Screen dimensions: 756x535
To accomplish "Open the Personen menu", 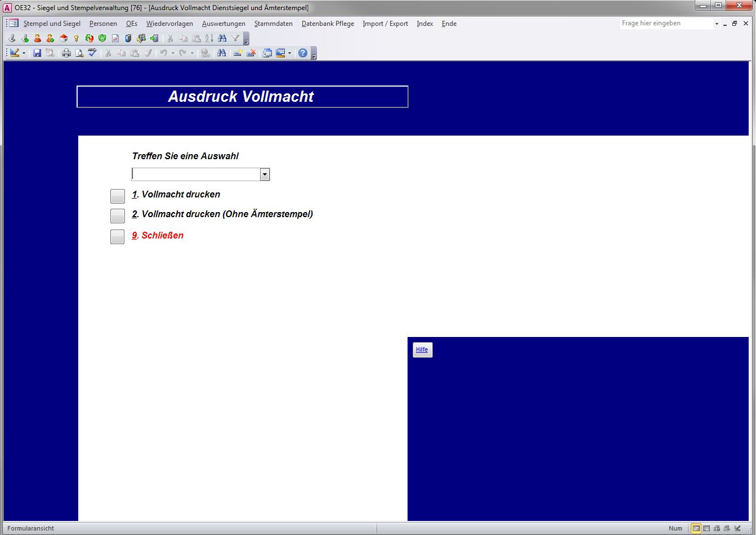I will click(x=103, y=24).
